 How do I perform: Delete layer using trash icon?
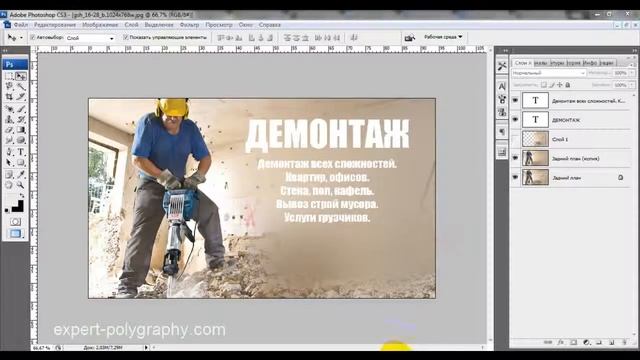(624, 342)
